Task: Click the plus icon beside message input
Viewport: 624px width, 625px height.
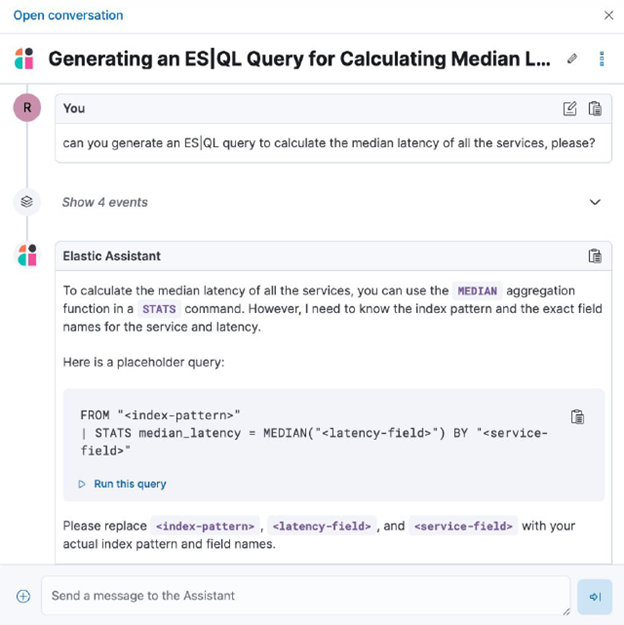Action: [x=23, y=596]
